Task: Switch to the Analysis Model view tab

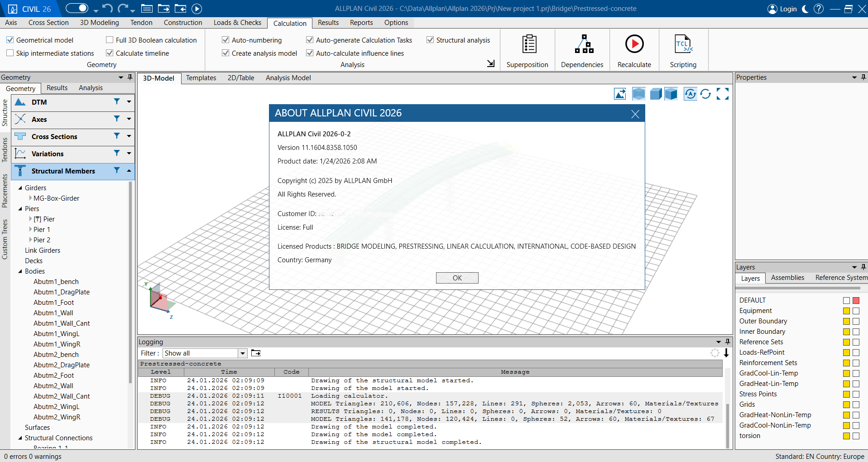Action: pos(288,78)
